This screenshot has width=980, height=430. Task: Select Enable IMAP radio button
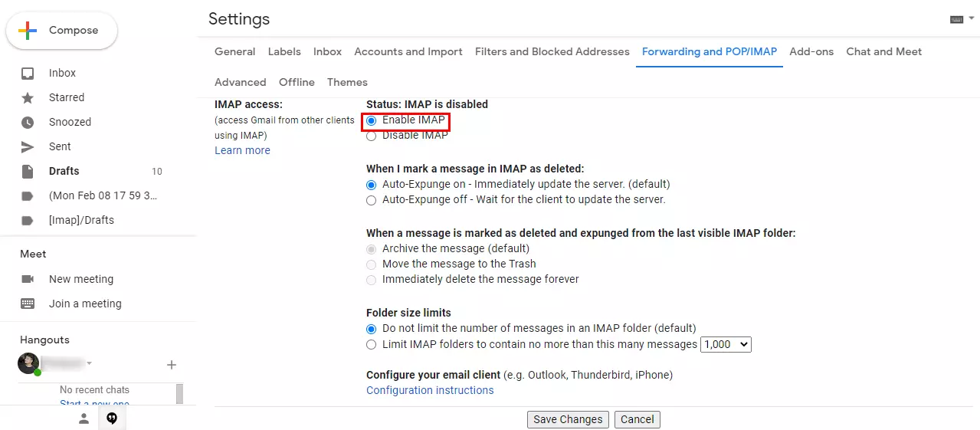point(372,120)
